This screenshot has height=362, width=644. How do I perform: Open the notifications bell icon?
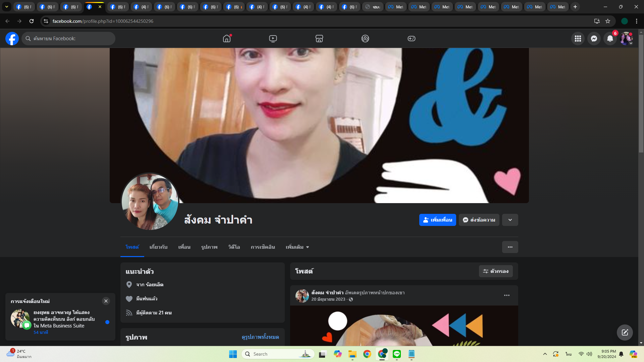tap(610, 39)
